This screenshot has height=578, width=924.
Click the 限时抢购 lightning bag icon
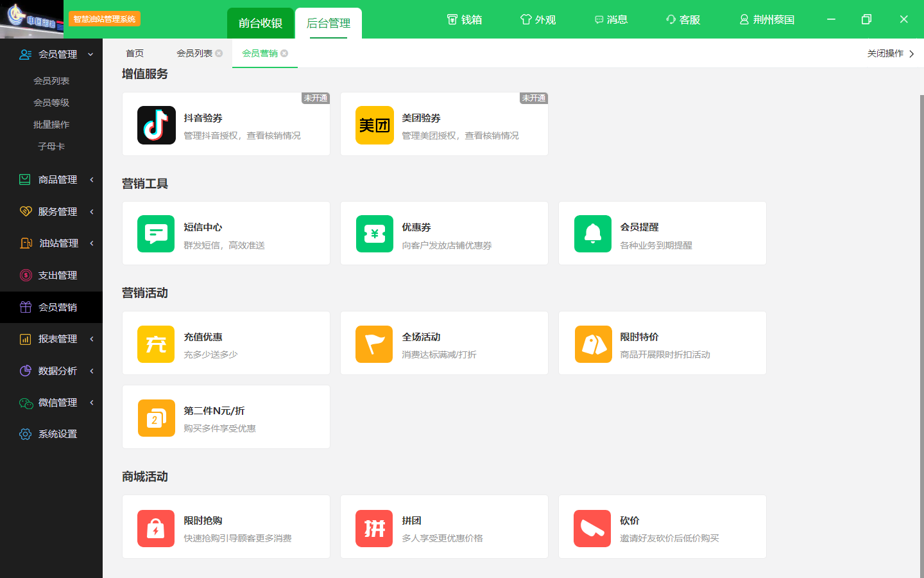click(x=156, y=529)
